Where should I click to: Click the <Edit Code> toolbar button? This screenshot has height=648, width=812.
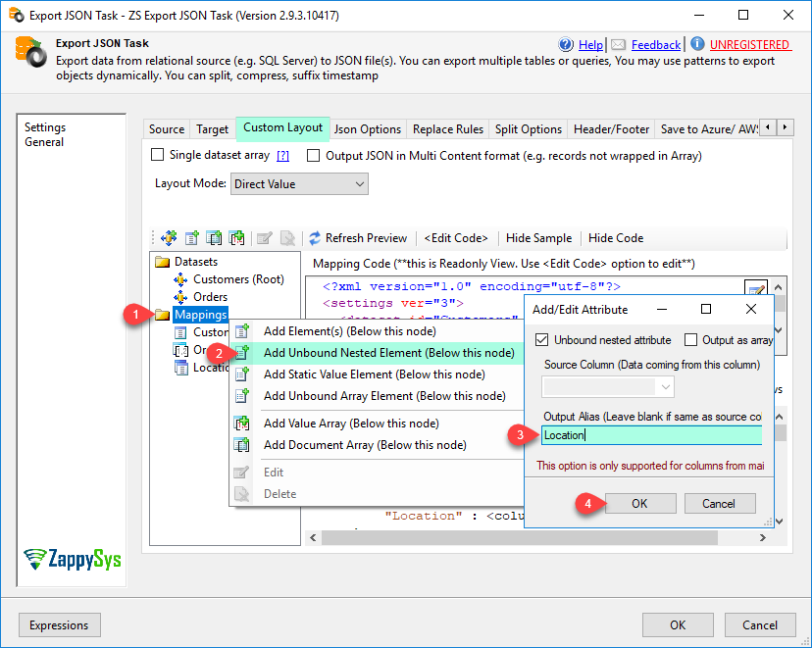point(456,238)
